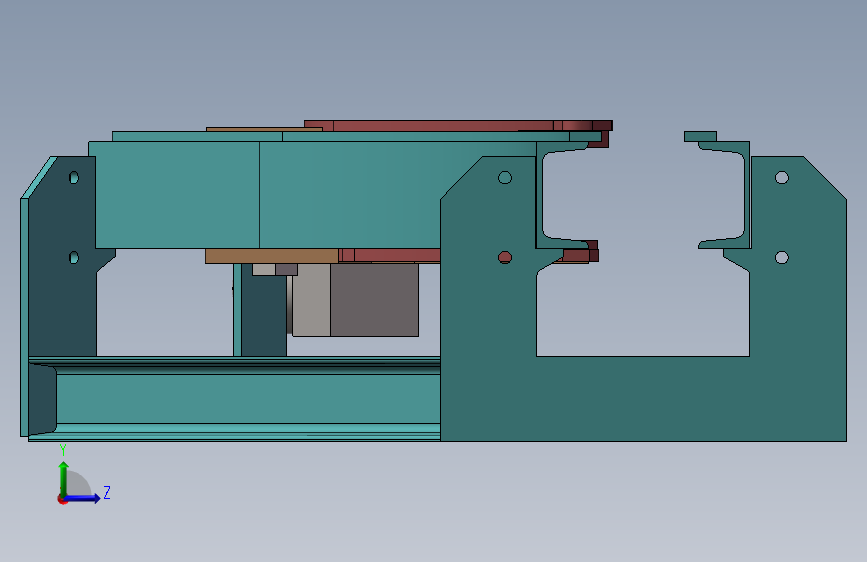Click the blue Z axis arrow of the triad
Screen dimensions: 867x562
(x=83, y=498)
